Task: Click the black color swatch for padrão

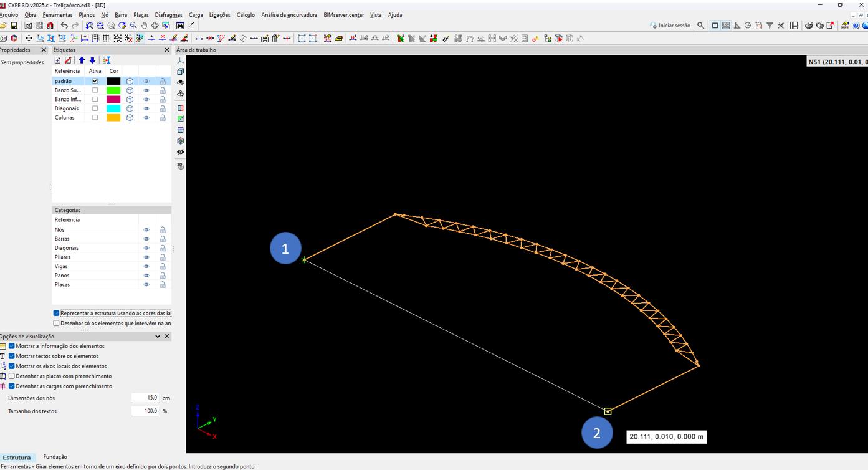Action: (113, 81)
